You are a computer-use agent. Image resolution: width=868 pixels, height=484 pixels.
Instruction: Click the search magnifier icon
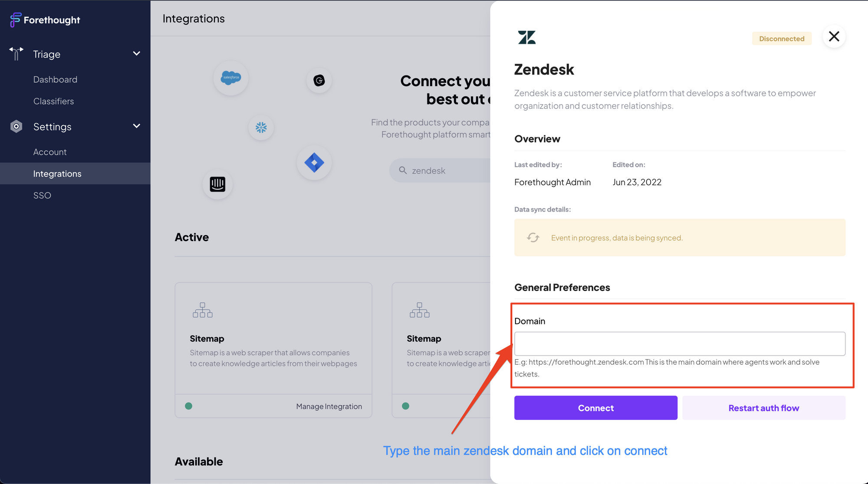[403, 170]
